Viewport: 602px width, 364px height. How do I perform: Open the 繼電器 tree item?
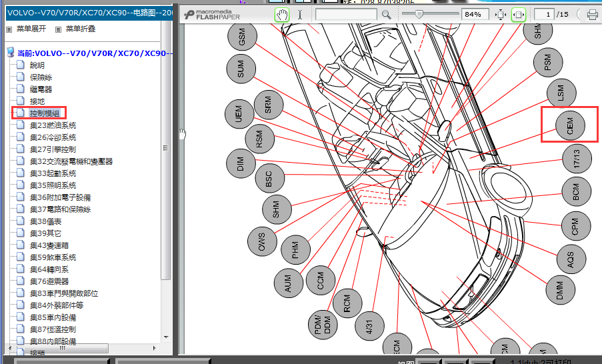[41, 89]
